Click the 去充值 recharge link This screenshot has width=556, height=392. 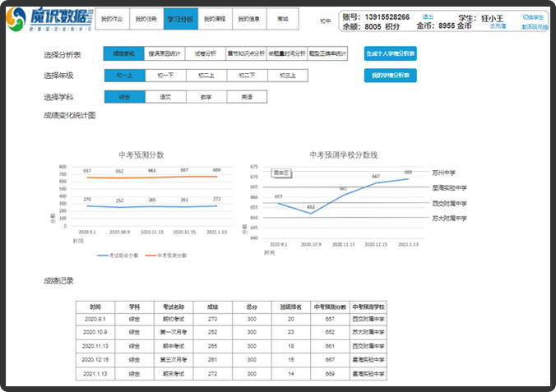(498, 26)
